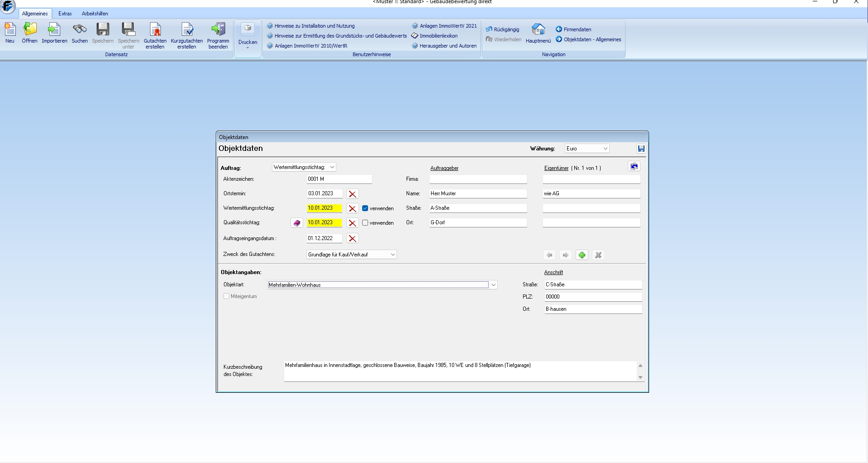Click the Aktenzeichen input field
This screenshot has width=868, height=463.
pyautogui.click(x=339, y=179)
